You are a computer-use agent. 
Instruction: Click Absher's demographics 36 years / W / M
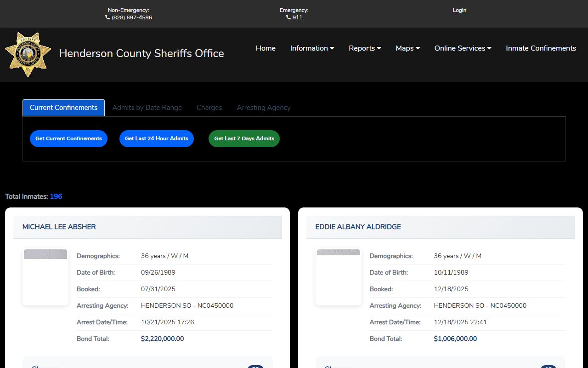pos(164,256)
